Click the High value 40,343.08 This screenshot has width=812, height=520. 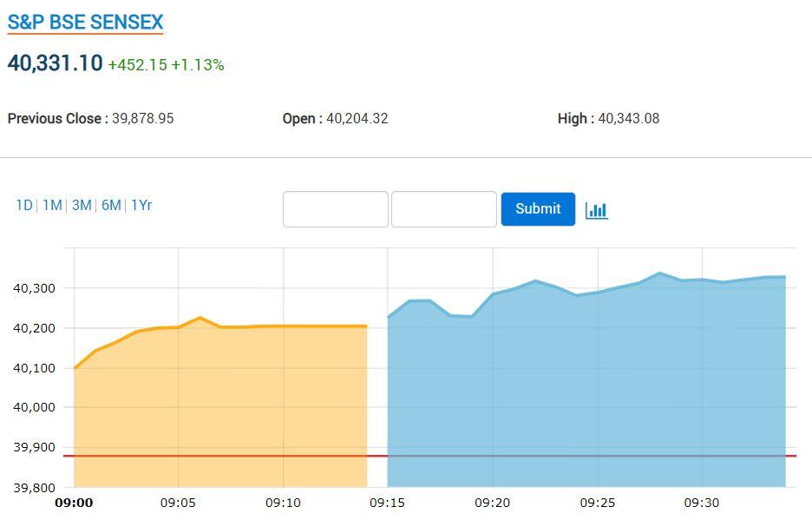pos(628,118)
